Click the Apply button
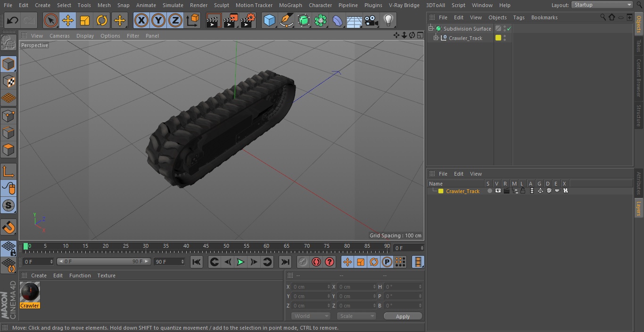This screenshot has width=644, height=332. (x=403, y=316)
